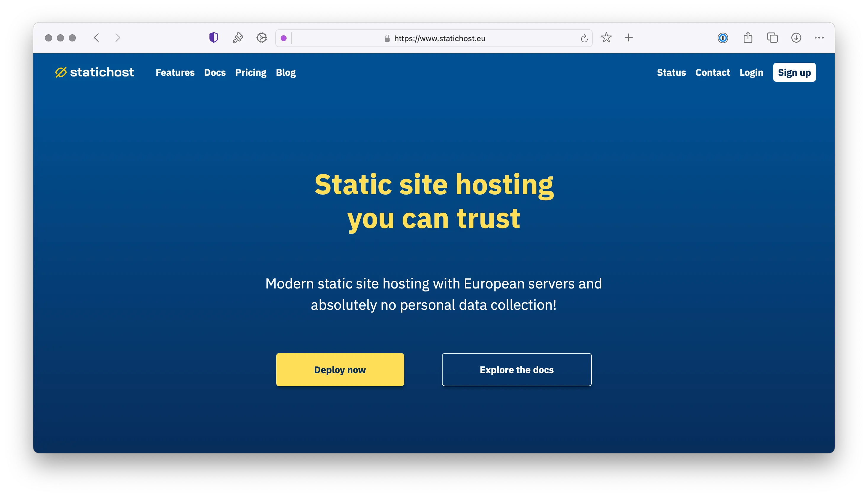Open the Pricing page
This screenshot has height=497, width=868.
click(251, 72)
